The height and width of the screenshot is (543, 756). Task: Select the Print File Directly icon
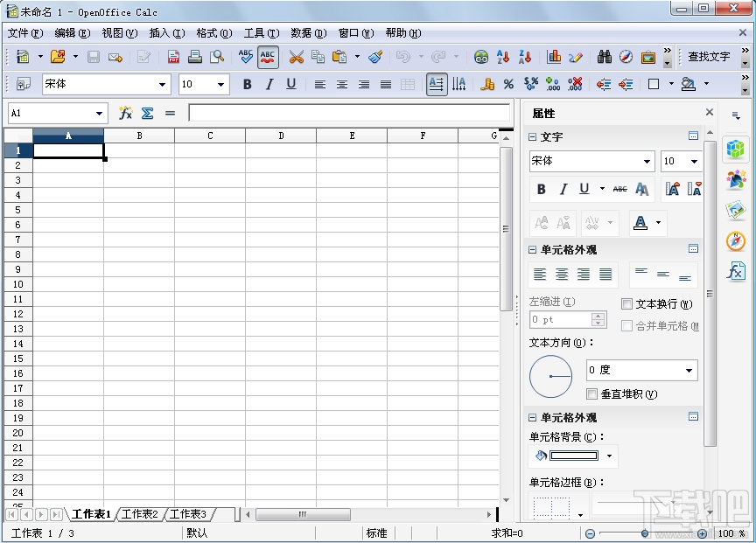[x=194, y=56]
